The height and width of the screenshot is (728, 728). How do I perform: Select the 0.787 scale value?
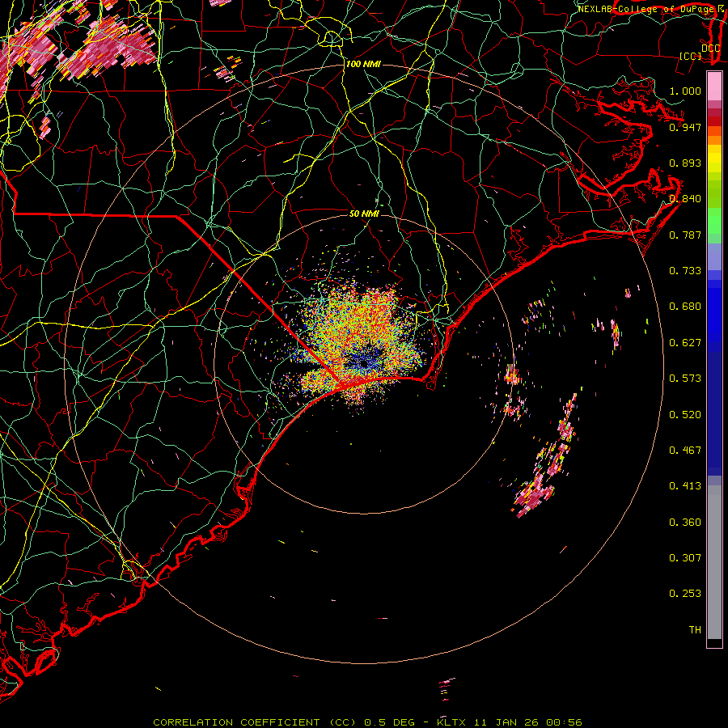tap(685, 235)
